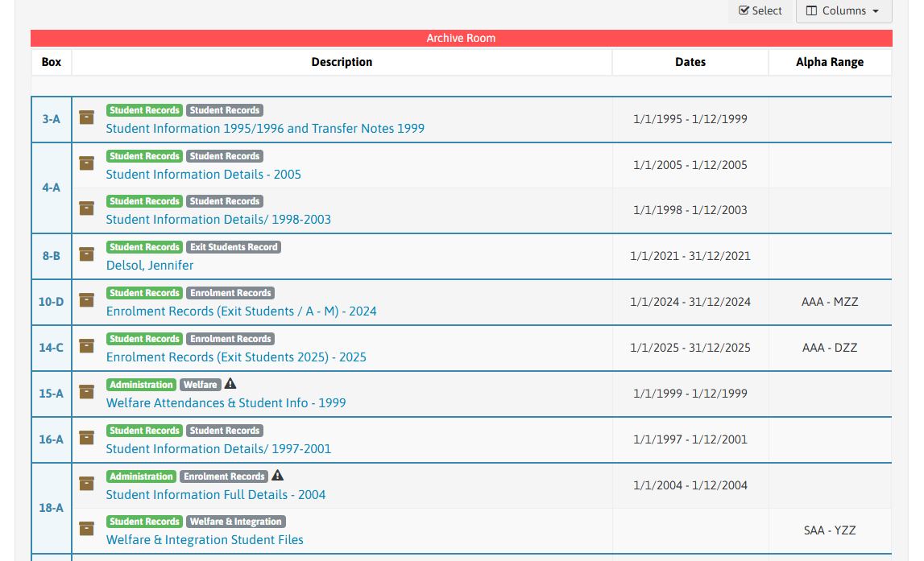Click the Alpha Range column header
924x561 pixels.
point(830,62)
